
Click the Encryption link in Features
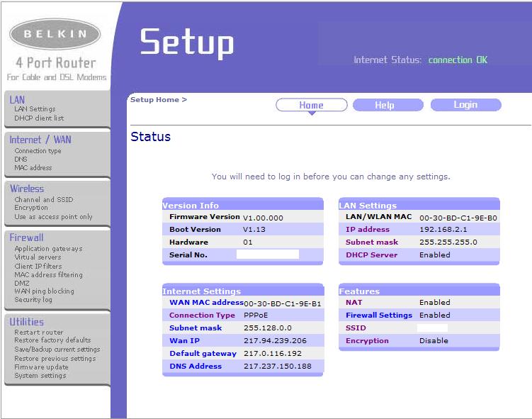point(367,341)
